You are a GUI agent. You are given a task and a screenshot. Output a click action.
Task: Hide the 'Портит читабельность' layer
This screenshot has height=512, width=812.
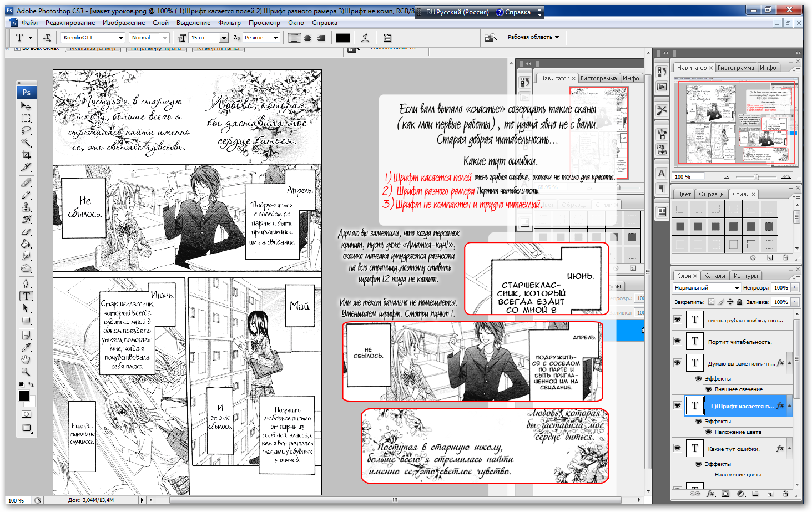(677, 341)
